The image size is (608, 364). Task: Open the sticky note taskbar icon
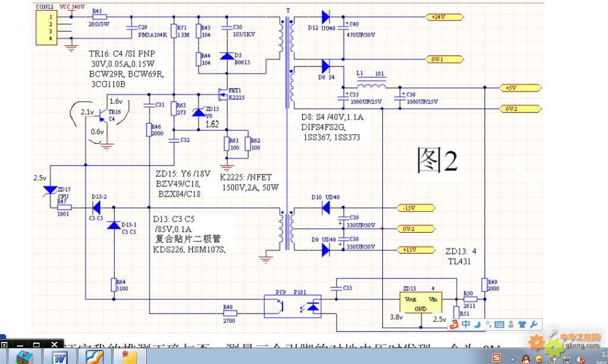click(129, 357)
